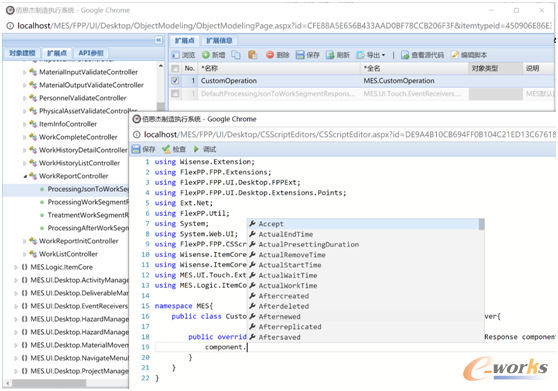Click 保存 save in the script editor toolbar
The image size is (558, 391).
pos(143,149)
